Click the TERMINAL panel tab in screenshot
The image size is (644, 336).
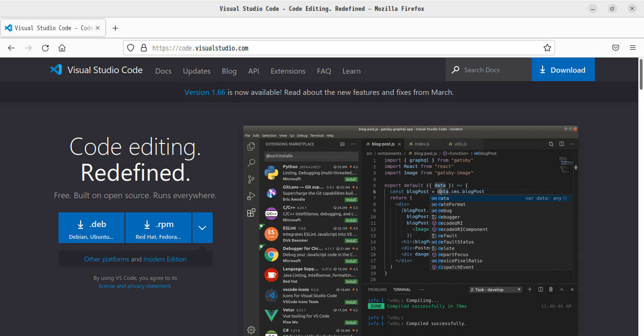[x=402, y=290]
